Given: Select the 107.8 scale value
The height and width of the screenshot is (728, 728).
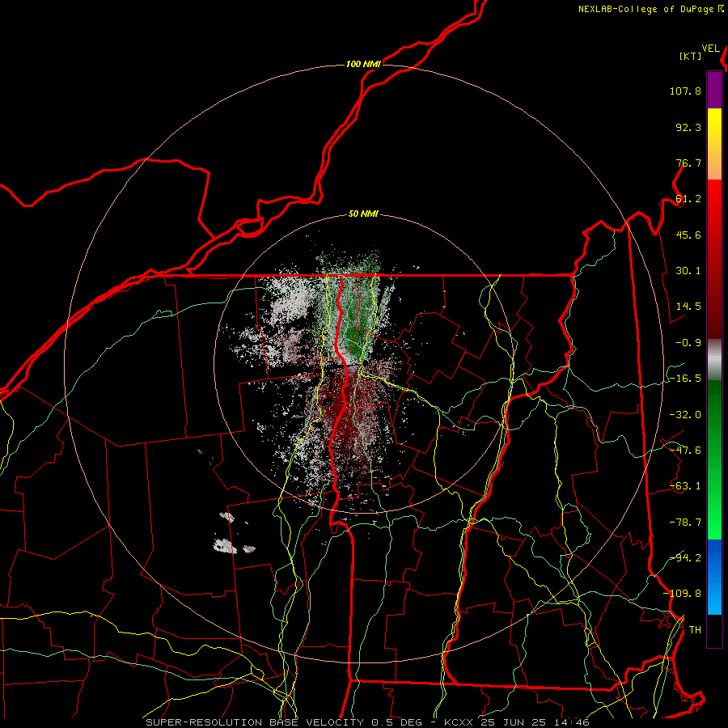Looking at the screenshot, I should pos(685,91).
